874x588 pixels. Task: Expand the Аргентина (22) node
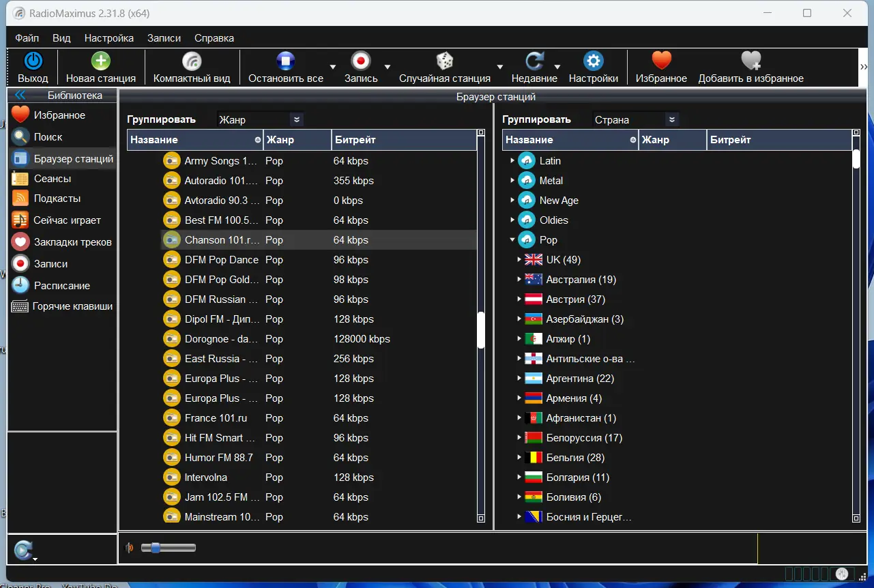520,379
